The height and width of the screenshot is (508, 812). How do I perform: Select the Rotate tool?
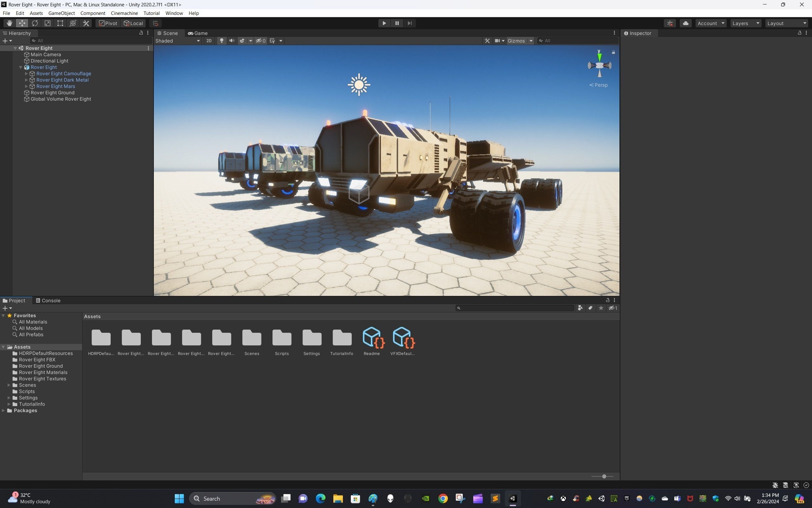click(35, 23)
